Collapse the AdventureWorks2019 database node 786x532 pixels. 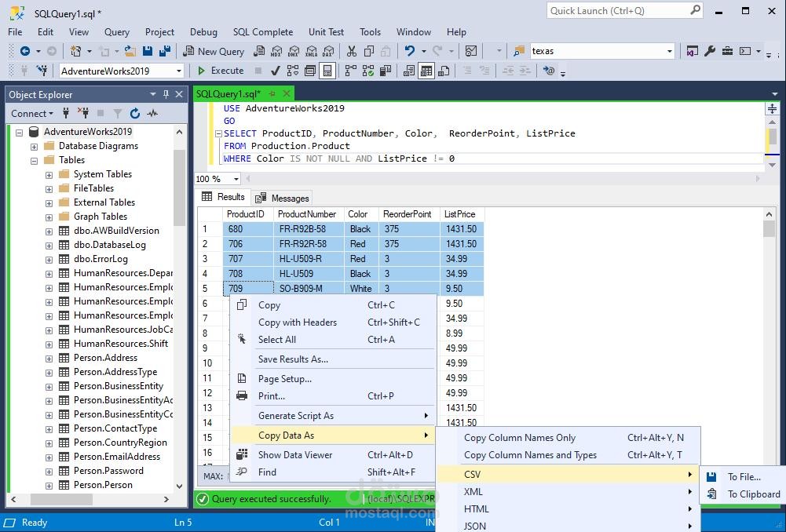click(19, 133)
